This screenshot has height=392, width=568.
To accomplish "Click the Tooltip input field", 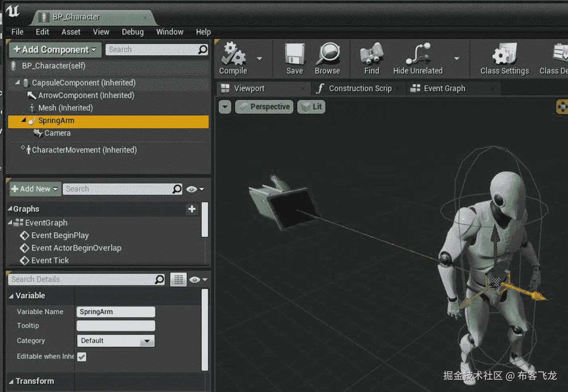I will pyautogui.click(x=116, y=326).
